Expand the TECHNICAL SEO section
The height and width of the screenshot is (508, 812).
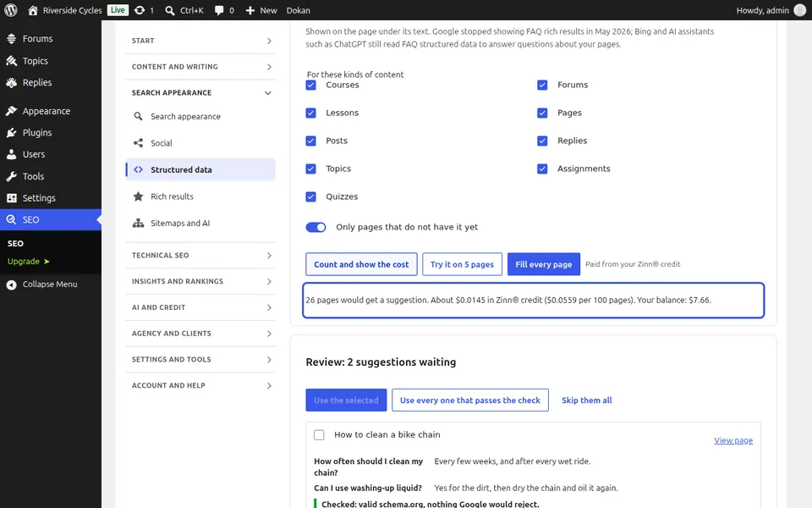[x=200, y=256]
